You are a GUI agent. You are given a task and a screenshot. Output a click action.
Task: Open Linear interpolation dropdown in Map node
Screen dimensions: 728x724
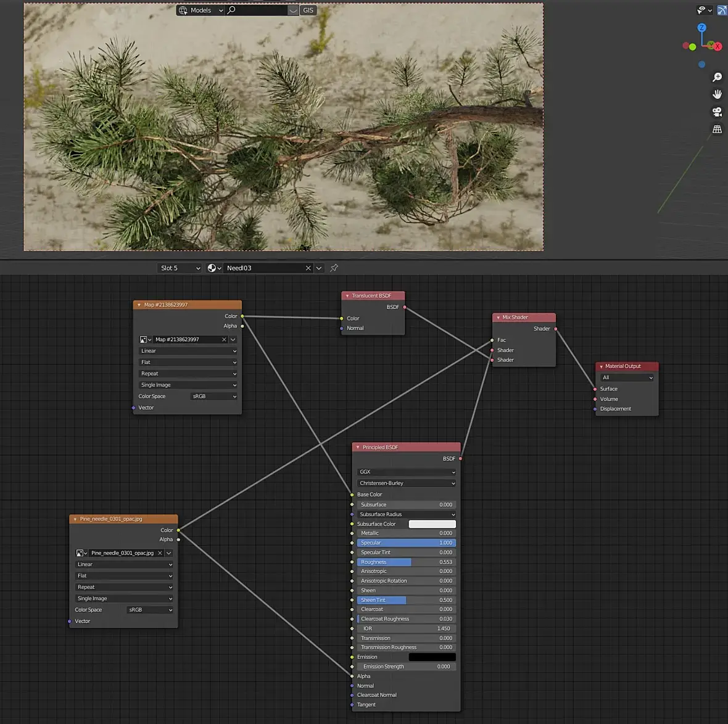tap(188, 351)
